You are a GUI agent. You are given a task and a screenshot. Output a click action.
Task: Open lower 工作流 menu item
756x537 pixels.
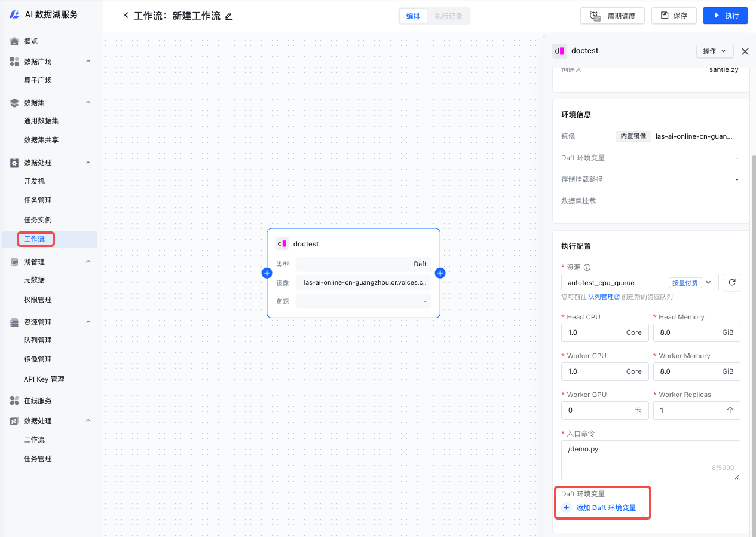34,440
